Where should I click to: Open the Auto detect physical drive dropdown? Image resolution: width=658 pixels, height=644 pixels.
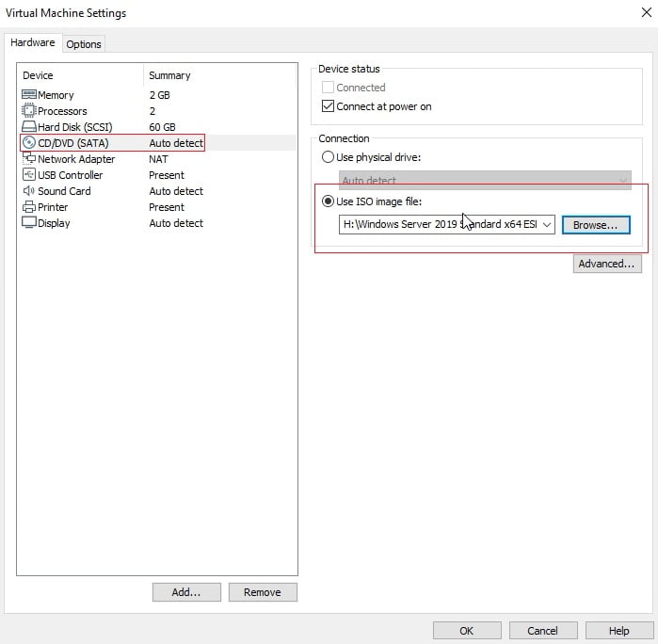tap(485, 180)
